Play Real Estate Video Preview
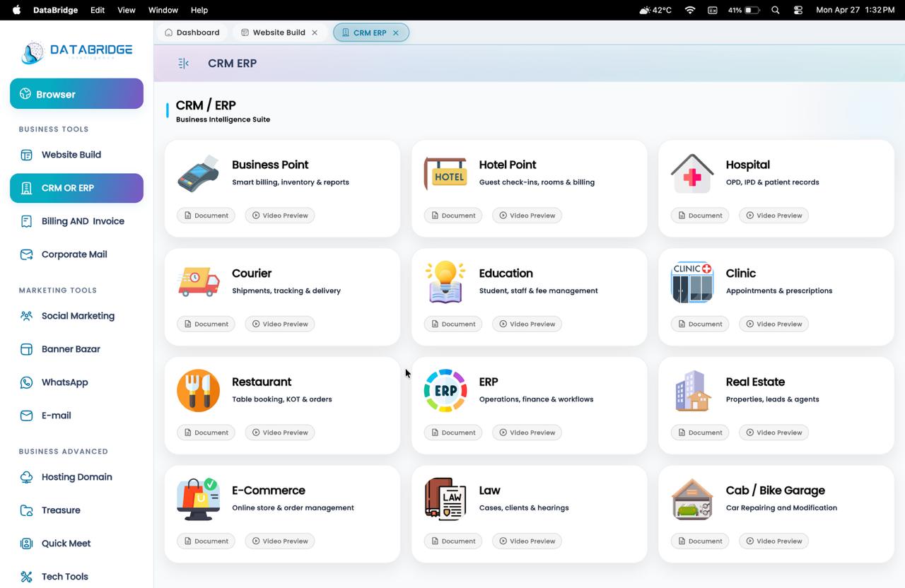The image size is (905, 588). 773,433
